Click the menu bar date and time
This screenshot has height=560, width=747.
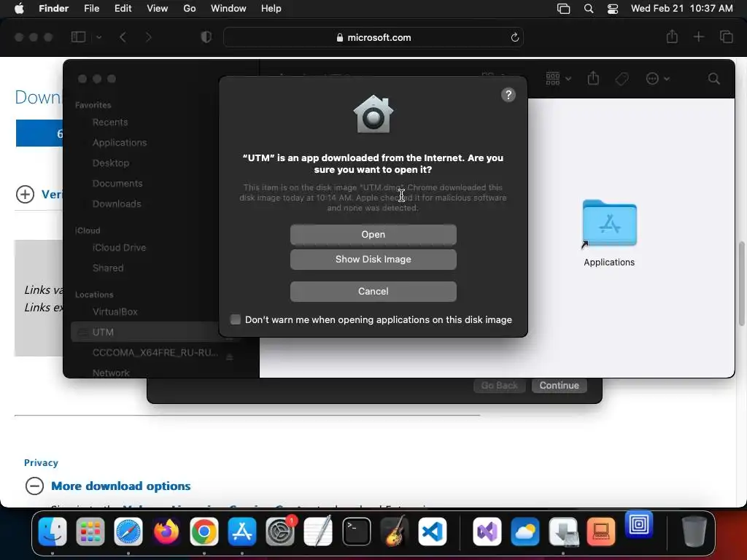(682, 9)
